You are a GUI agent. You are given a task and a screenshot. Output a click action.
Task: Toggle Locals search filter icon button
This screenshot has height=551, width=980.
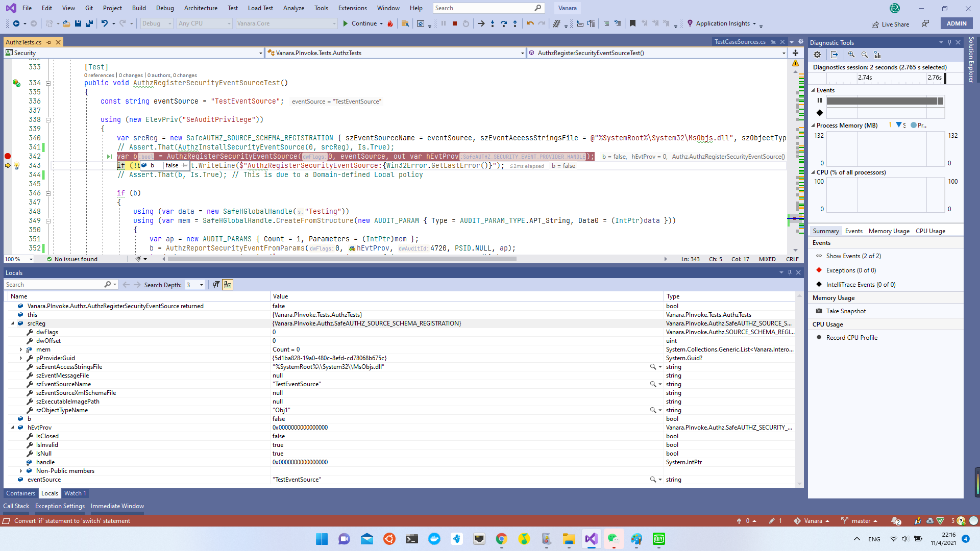tap(216, 285)
